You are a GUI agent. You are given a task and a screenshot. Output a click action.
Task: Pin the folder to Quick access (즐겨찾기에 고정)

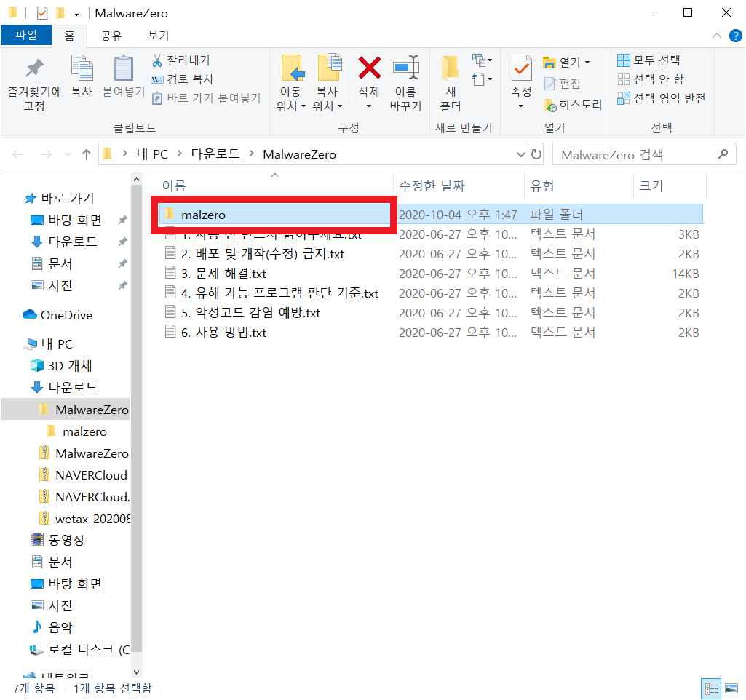[x=34, y=84]
